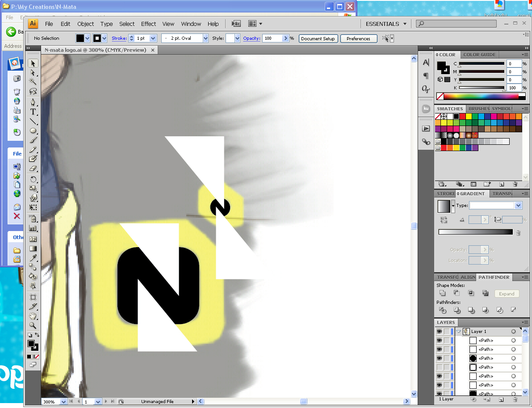Open the Effect menu
Image resolution: width=532 pixels, height=408 pixels.
pyautogui.click(x=148, y=24)
